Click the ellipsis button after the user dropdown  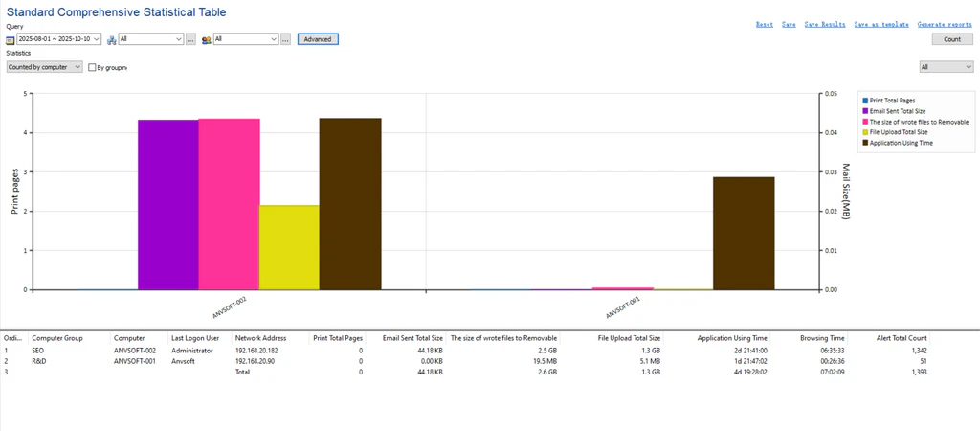click(x=285, y=39)
